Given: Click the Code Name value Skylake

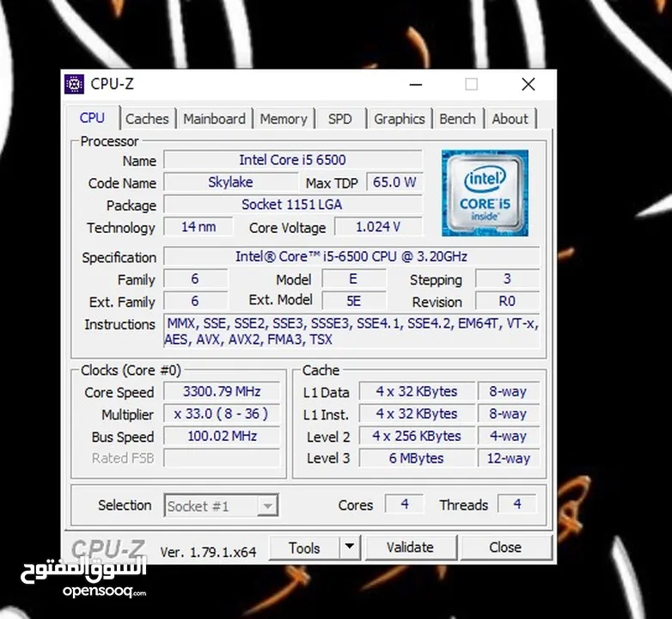Looking at the screenshot, I should click(230, 182).
